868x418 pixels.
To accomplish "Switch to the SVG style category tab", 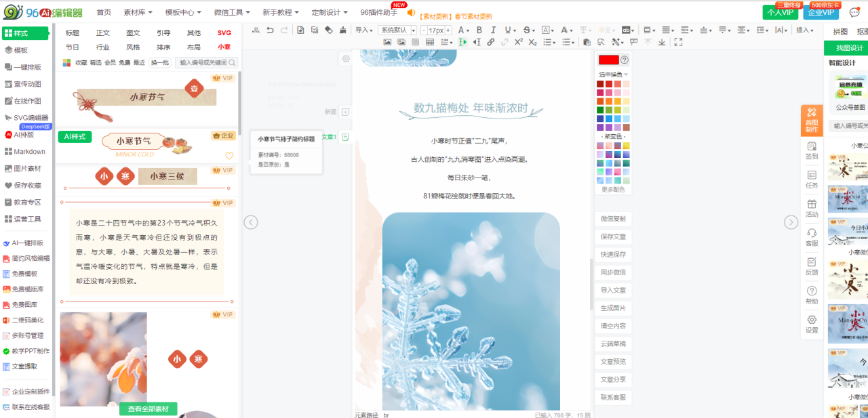I will (224, 33).
